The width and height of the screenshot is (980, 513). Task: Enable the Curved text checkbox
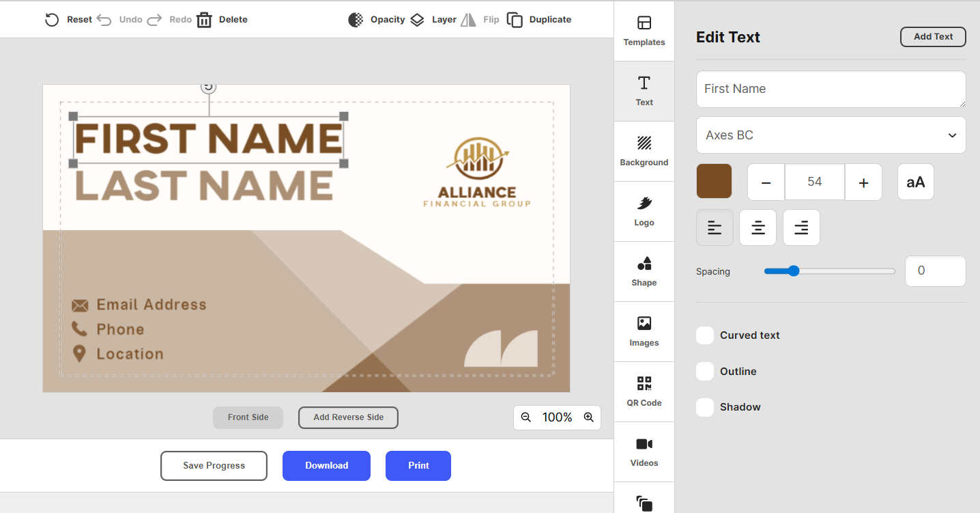point(705,335)
